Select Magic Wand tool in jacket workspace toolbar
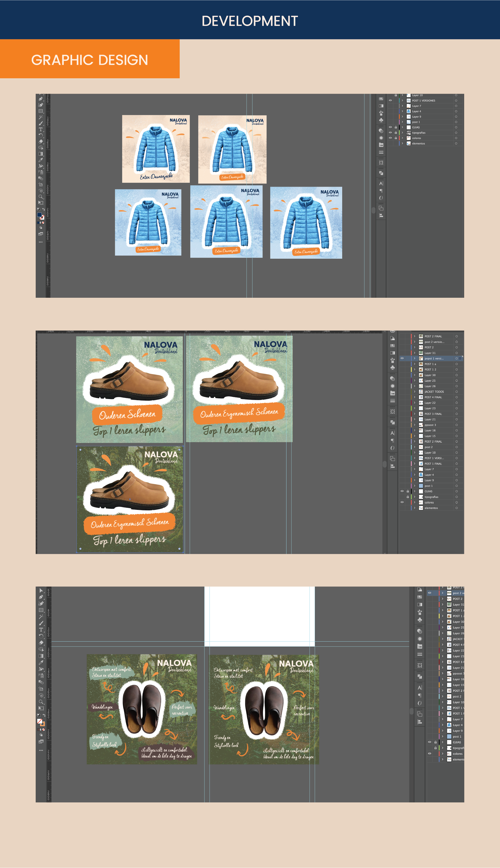This screenshot has width=500, height=868. pos(41,117)
